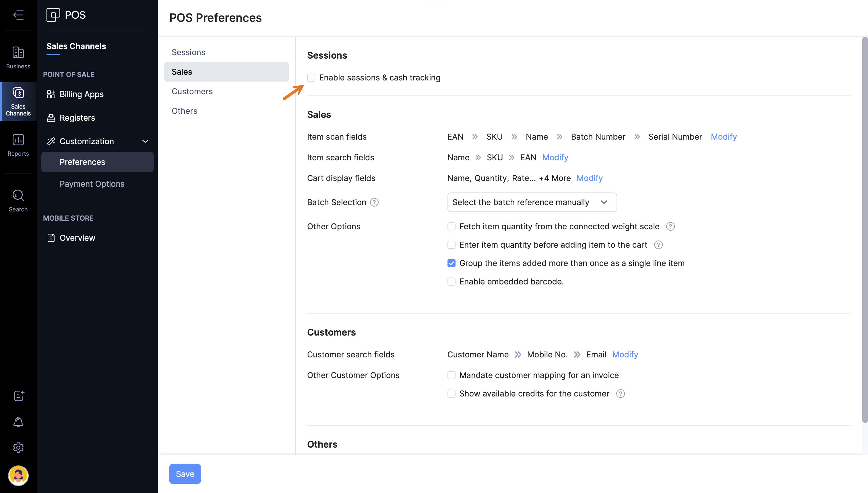Open the settings gear icon
Image resolution: width=868 pixels, height=493 pixels.
click(18, 448)
